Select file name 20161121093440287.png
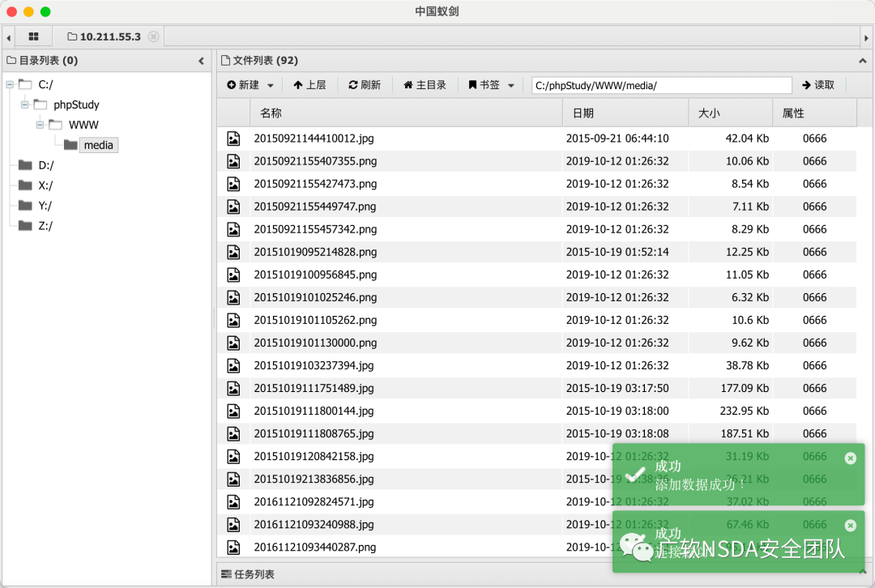 [x=314, y=548]
